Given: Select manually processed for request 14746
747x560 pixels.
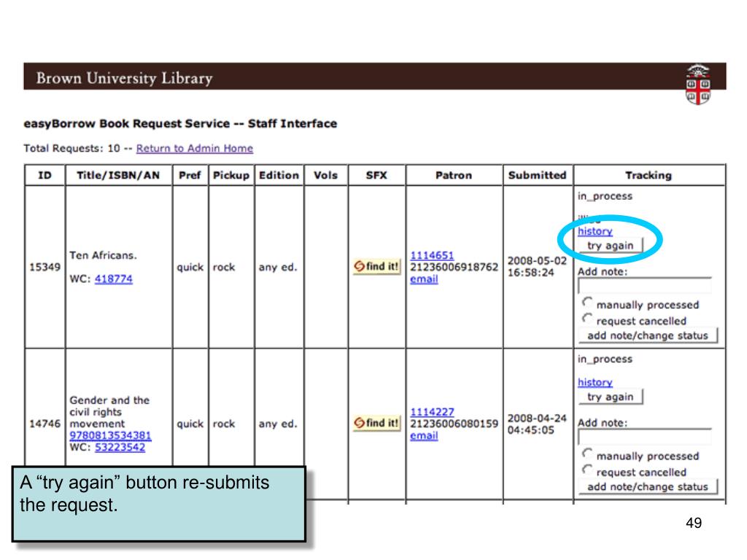Looking at the screenshot, I should pyautogui.click(x=587, y=454).
